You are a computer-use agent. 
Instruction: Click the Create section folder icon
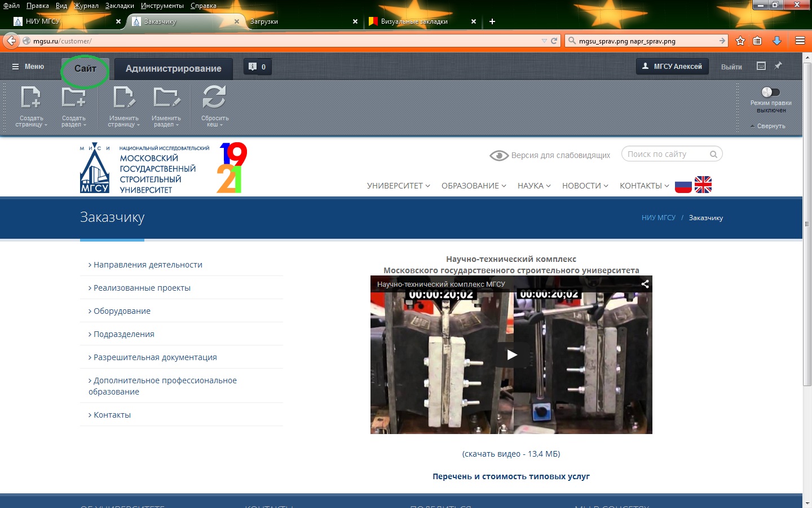pyautogui.click(x=73, y=97)
